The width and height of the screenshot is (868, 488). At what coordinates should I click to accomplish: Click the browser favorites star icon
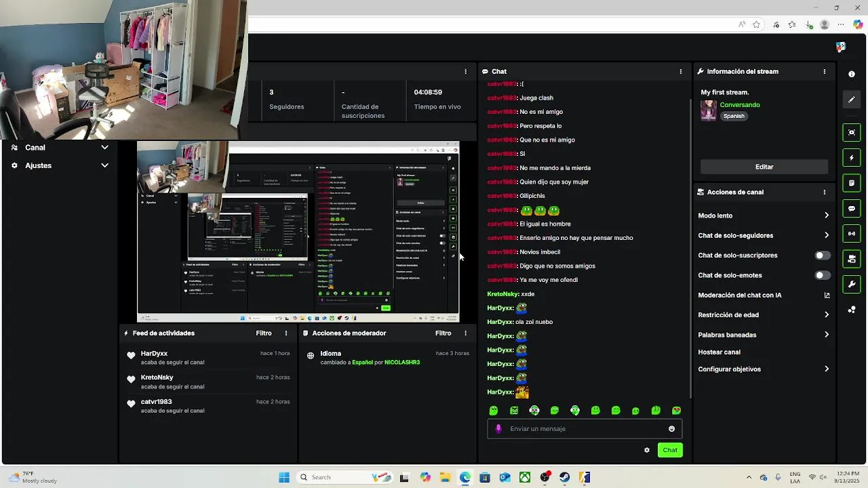pos(756,24)
